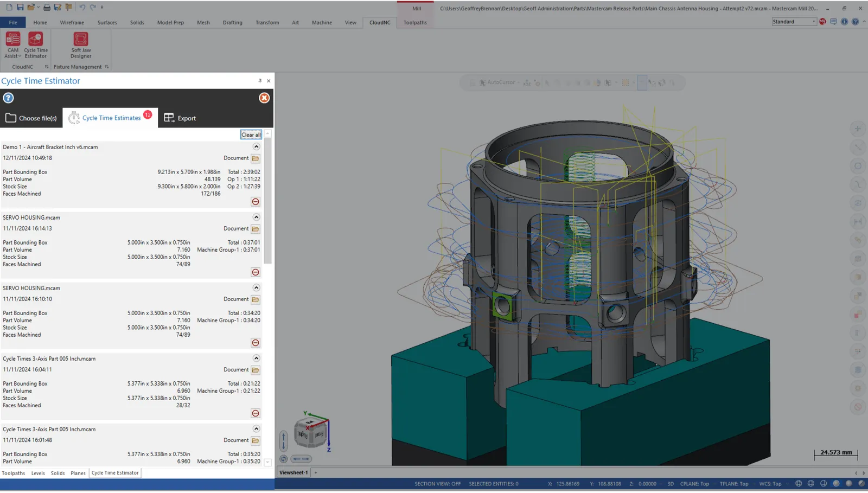This screenshot has height=493, width=868.
Task: Switch to the Wireframe ribbon tab
Action: click(72, 23)
